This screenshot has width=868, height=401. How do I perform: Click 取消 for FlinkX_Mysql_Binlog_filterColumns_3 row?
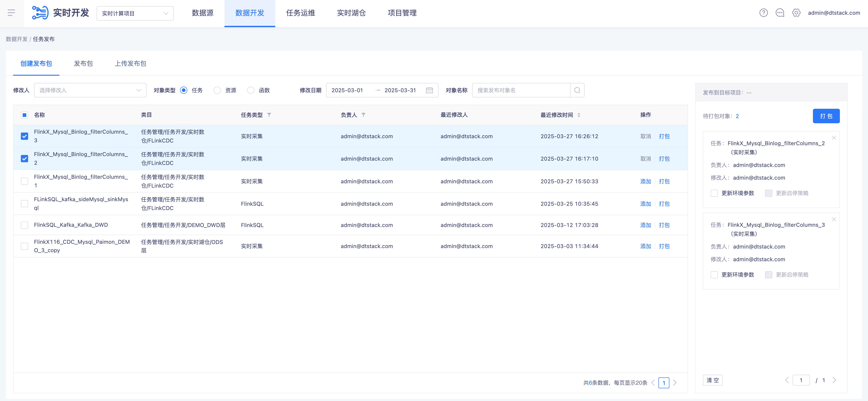pyautogui.click(x=646, y=136)
